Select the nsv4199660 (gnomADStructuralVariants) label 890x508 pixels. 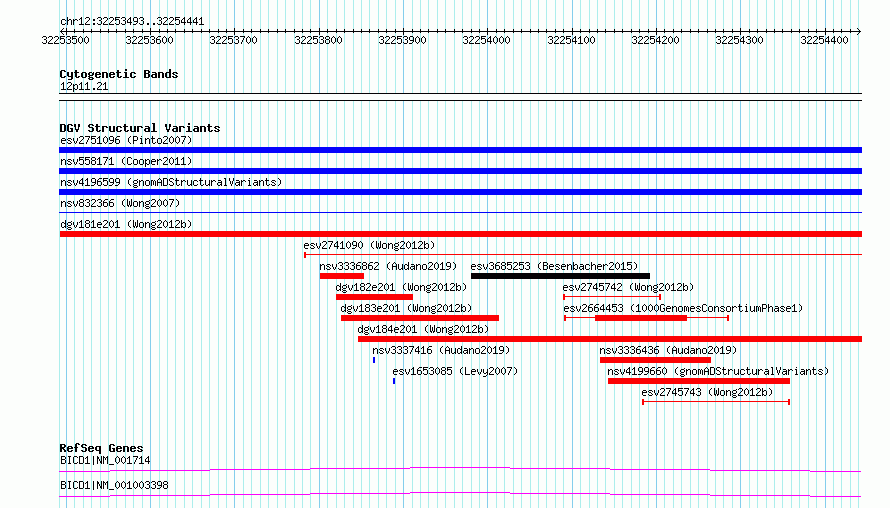click(x=718, y=371)
